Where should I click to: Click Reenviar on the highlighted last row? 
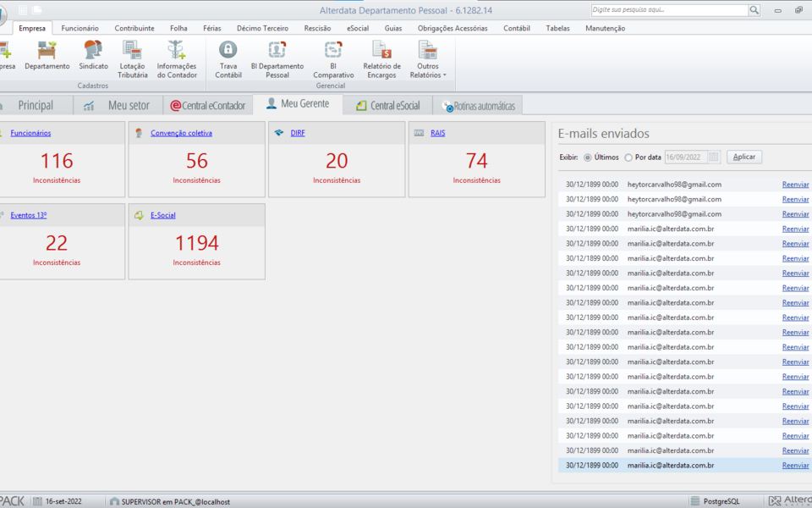click(795, 466)
